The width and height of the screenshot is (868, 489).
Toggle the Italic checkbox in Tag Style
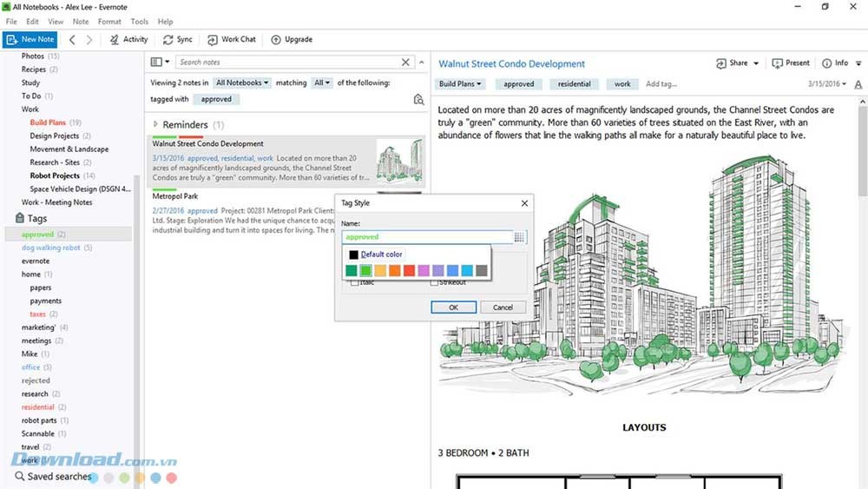(x=354, y=283)
